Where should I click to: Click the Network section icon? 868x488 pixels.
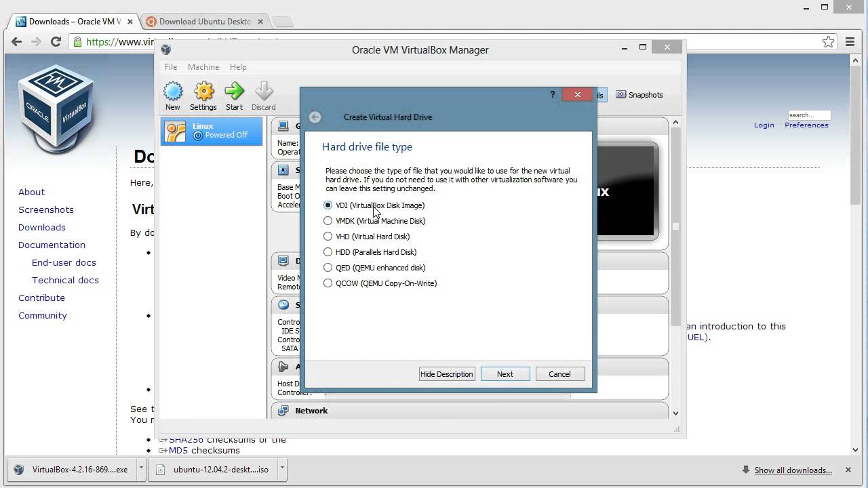point(283,411)
